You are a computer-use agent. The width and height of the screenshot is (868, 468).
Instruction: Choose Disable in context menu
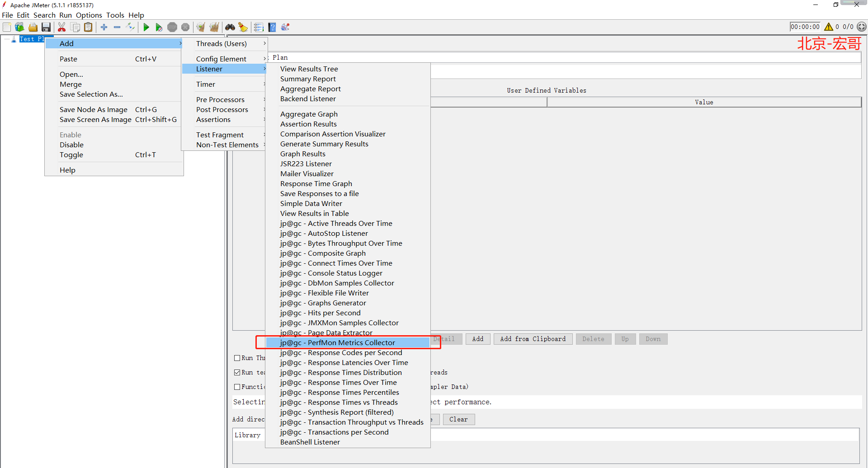pyautogui.click(x=114, y=145)
